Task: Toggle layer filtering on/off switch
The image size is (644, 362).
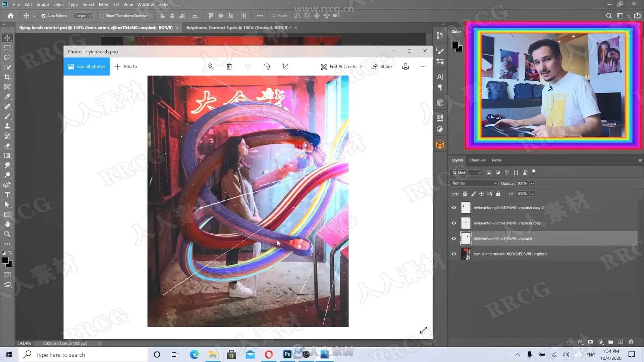Action: (x=534, y=172)
